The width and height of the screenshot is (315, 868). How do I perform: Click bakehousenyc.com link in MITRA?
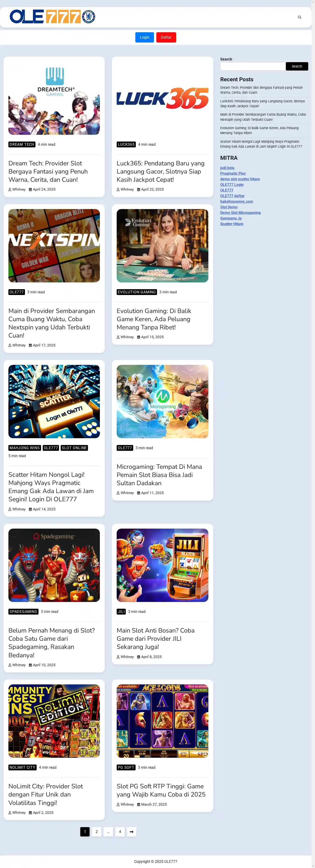(237, 202)
